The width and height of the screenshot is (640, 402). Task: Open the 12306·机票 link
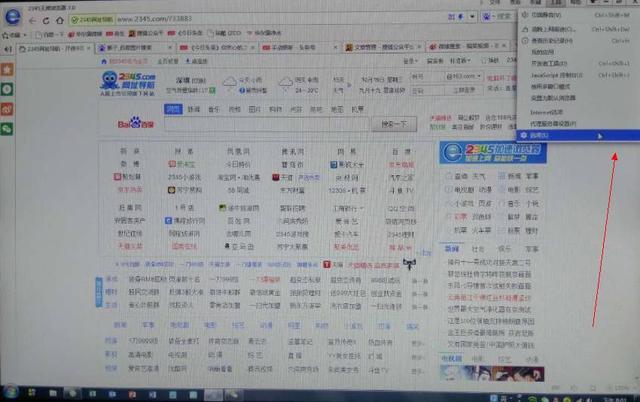(x=347, y=190)
